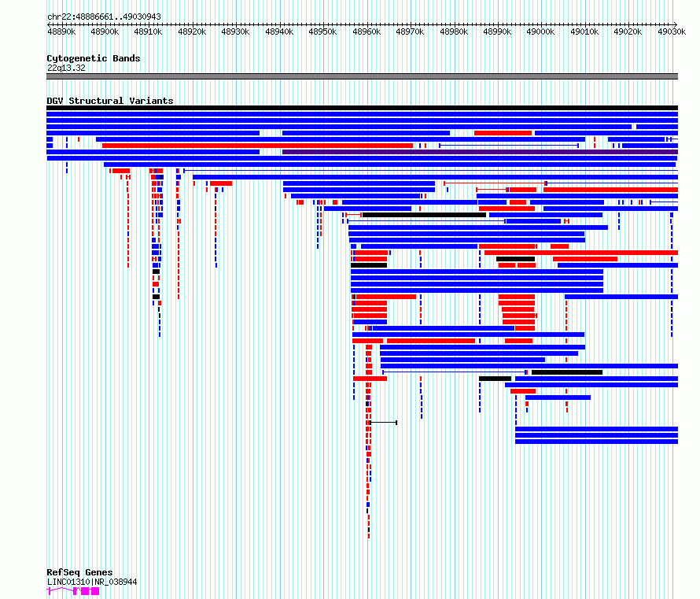This screenshot has height=599, width=700.
Task: Click the 48890k ruler position
Action: coord(61,31)
